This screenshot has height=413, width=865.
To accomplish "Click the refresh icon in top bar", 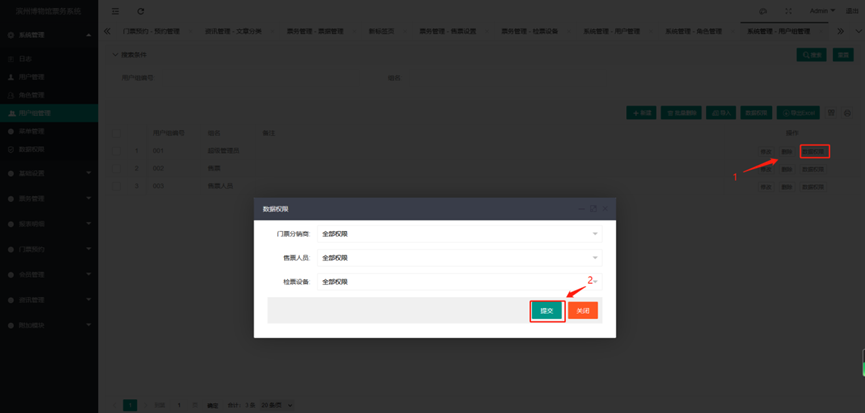I will (x=141, y=11).
